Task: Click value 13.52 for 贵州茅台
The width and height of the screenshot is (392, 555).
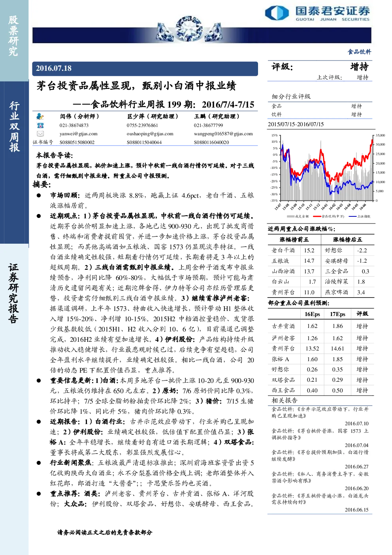Action: click(x=312, y=349)
